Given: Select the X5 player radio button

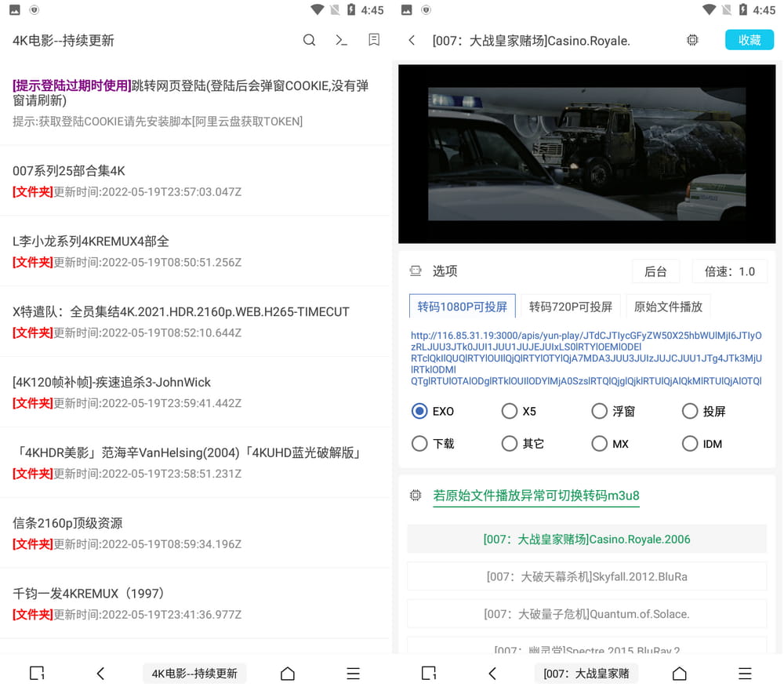Looking at the screenshot, I should pyautogui.click(x=510, y=411).
